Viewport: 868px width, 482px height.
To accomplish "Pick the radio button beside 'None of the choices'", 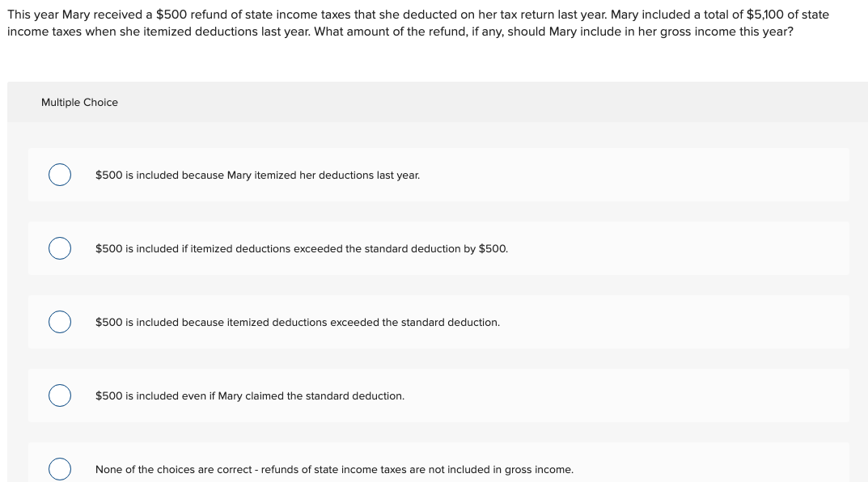I will pyautogui.click(x=59, y=468).
